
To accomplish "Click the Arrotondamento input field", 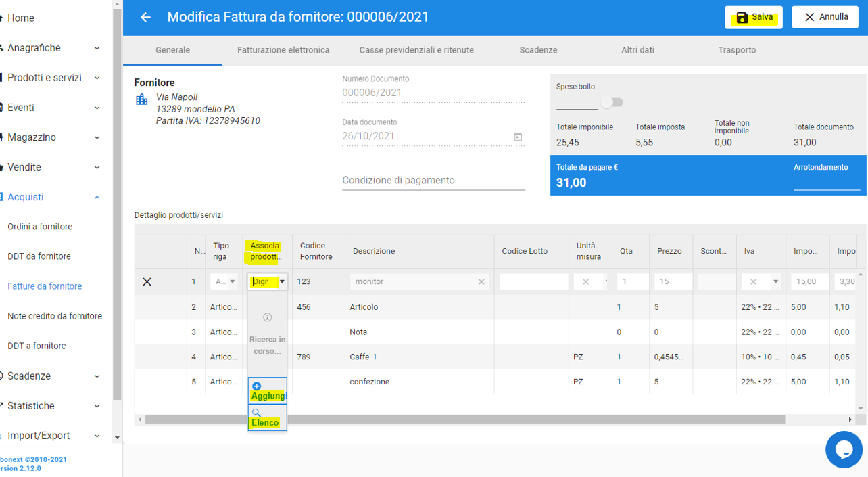I will coord(827,183).
